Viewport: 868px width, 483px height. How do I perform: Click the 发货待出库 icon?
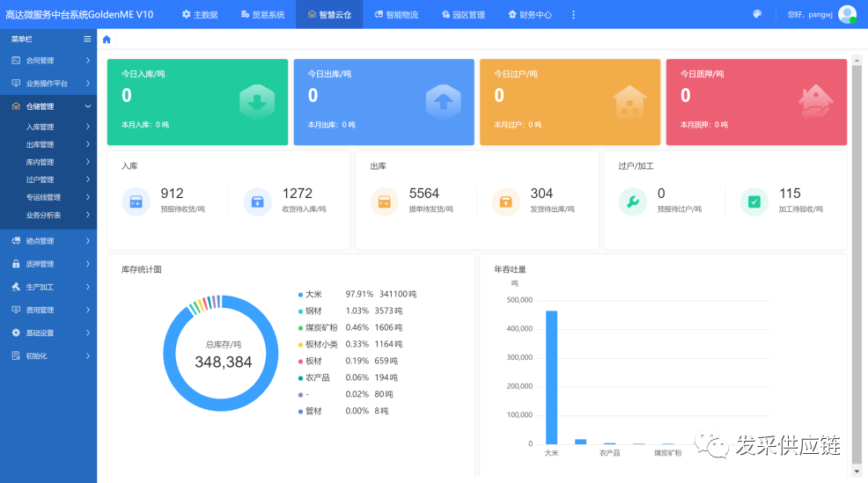pyautogui.click(x=506, y=202)
